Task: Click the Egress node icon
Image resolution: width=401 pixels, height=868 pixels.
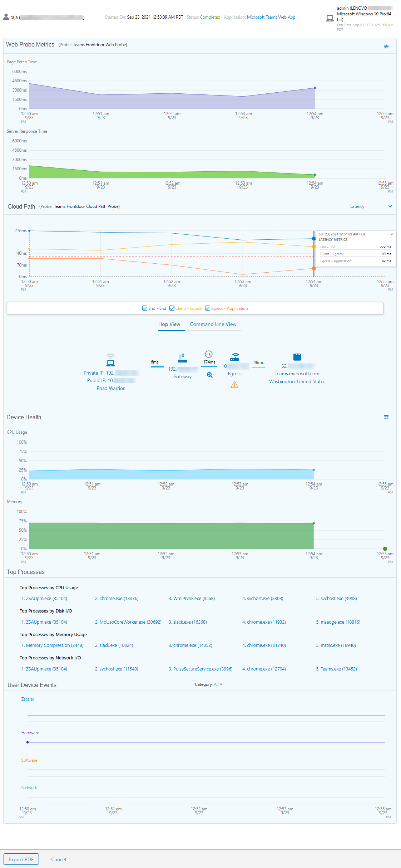Action: coord(235,357)
